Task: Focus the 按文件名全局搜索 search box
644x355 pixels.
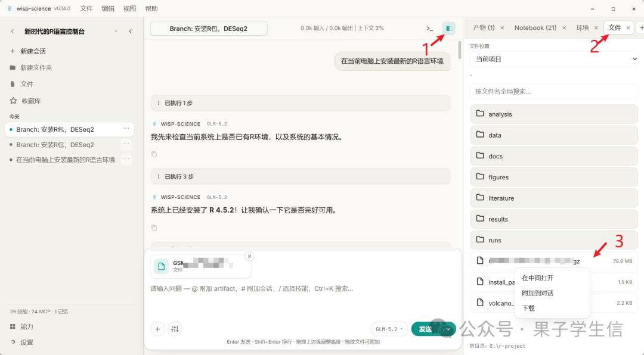Action: click(554, 91)
